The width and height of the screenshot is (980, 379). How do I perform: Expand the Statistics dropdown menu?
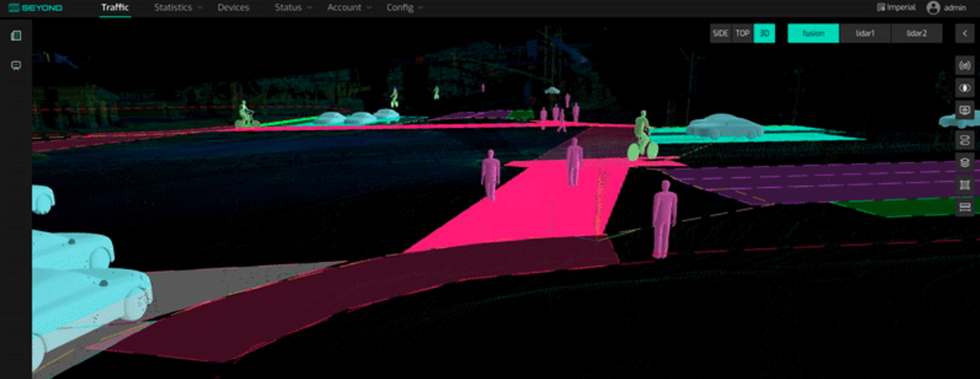pyautogui.click(x=178, y=7)
